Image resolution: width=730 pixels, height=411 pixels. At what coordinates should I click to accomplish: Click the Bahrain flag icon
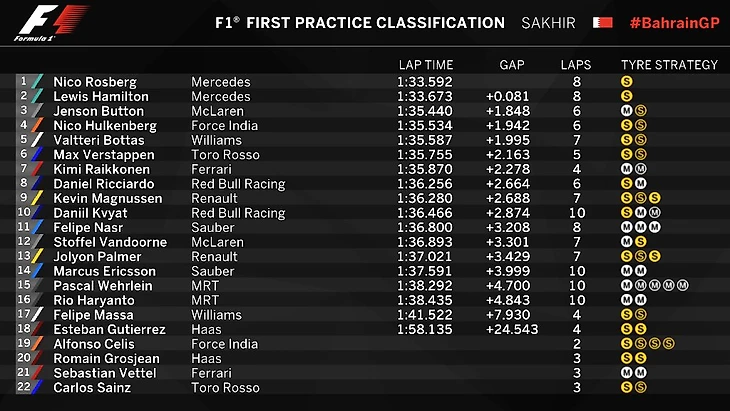(602, 22)
